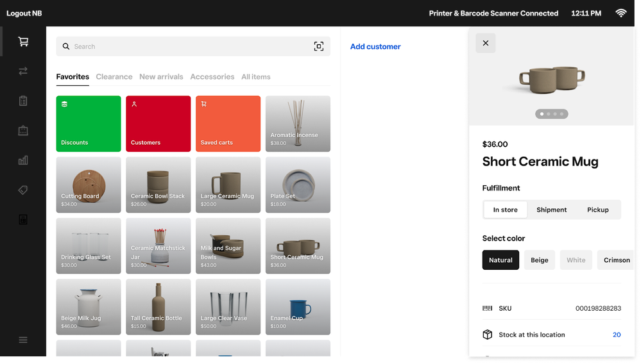The image size is (641, 364).
Task: Pick the Crimson color option
Action: pos(616,260)
